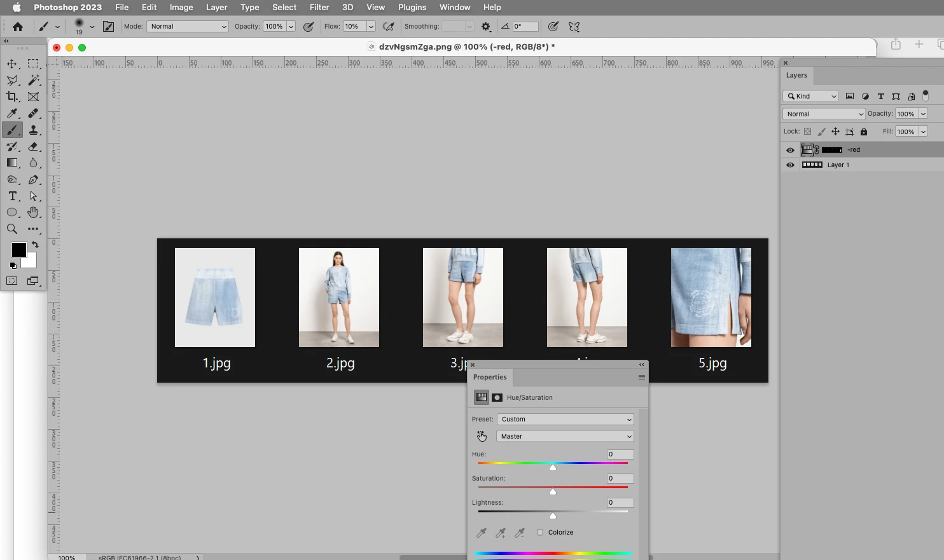The image size is (944, 560).
Task: Open the layer blend mode Normal dropdown
Action: [824, 114]
